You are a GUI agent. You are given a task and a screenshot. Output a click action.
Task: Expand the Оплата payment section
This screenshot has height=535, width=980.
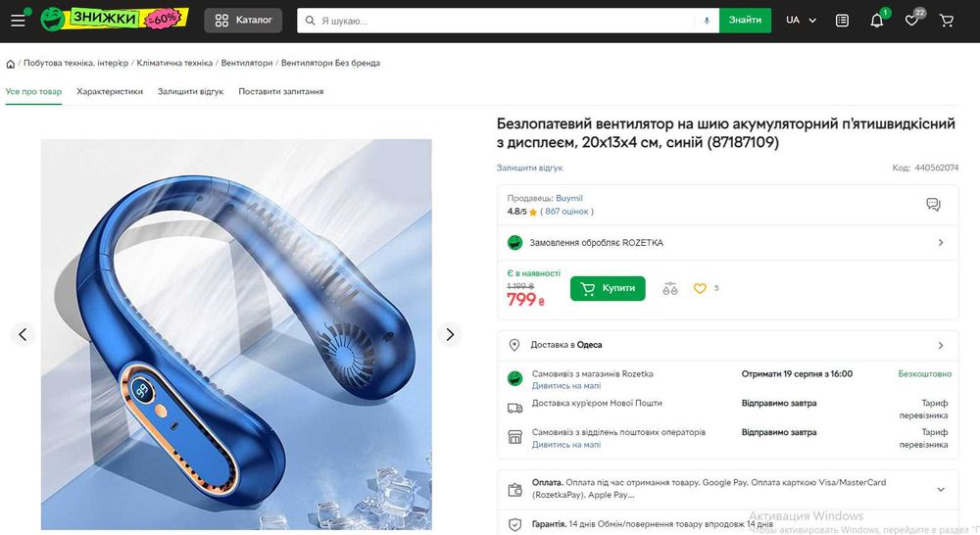(727, 489)
